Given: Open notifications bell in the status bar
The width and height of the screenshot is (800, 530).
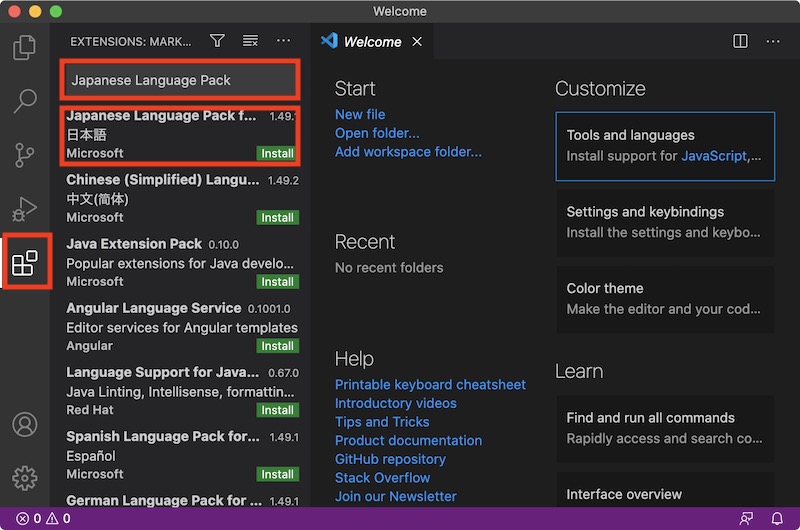Looking at the screenshot, I should pyautogui.click(x=777, y=519).
